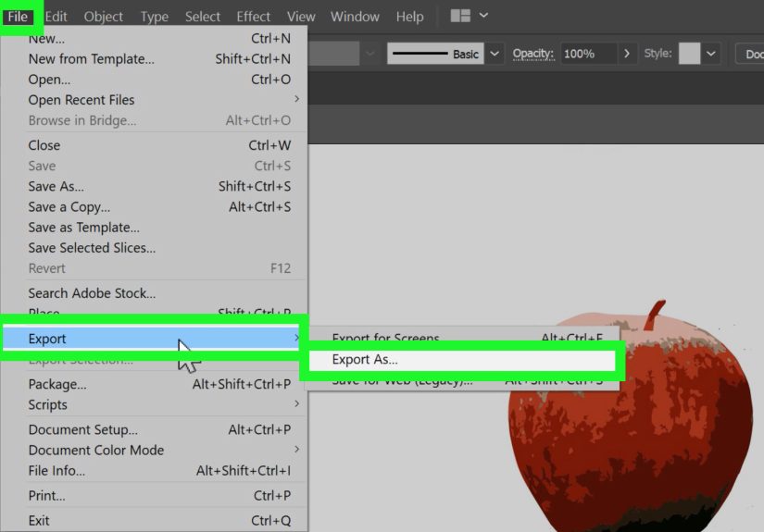Open the Export submenu item
The height and width of the screenshot is (532, 764).
point(151,339)
